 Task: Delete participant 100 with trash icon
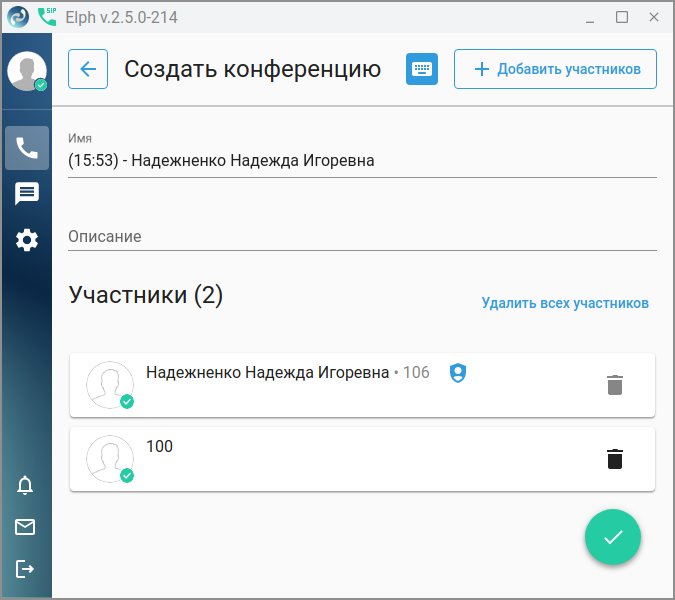coord(615,459)
